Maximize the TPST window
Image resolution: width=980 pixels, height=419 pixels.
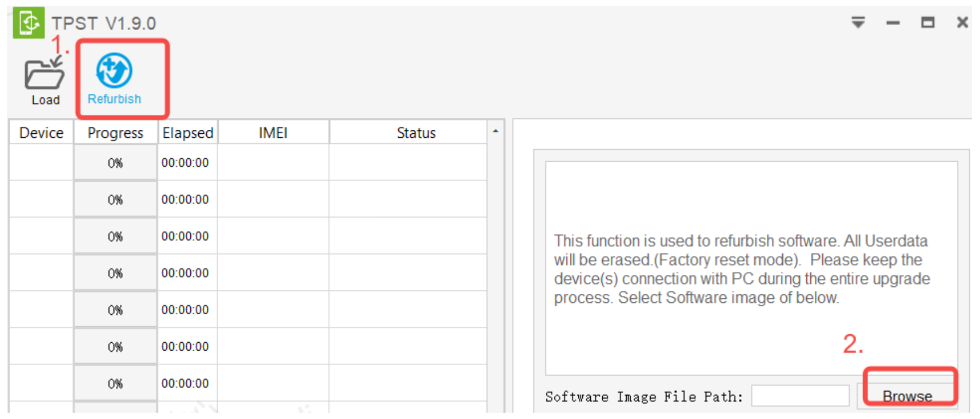pyautogui.click(x=928, y=23)
